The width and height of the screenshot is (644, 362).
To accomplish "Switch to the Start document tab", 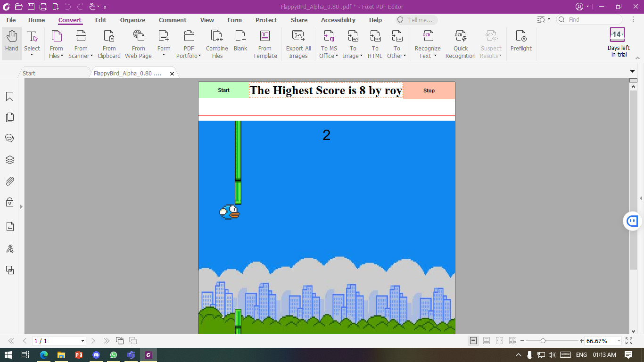I will [53, 73].
